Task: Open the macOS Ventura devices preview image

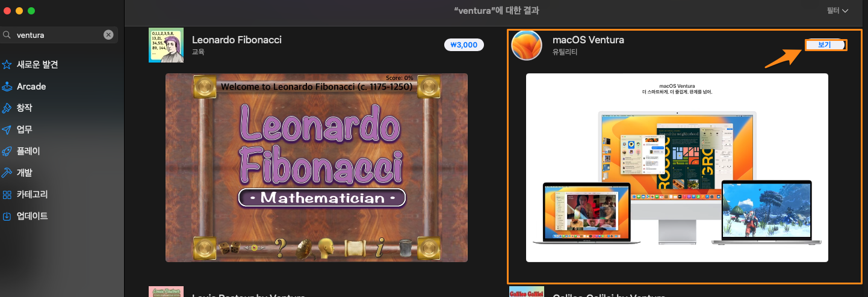Action: 677,168
